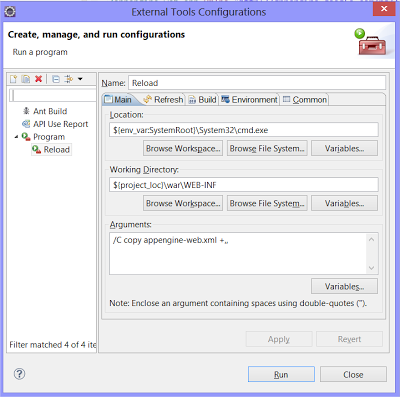Click the Run button
Image resolution: width=400 pixels, height=397 pixels.
pos(281,374)
